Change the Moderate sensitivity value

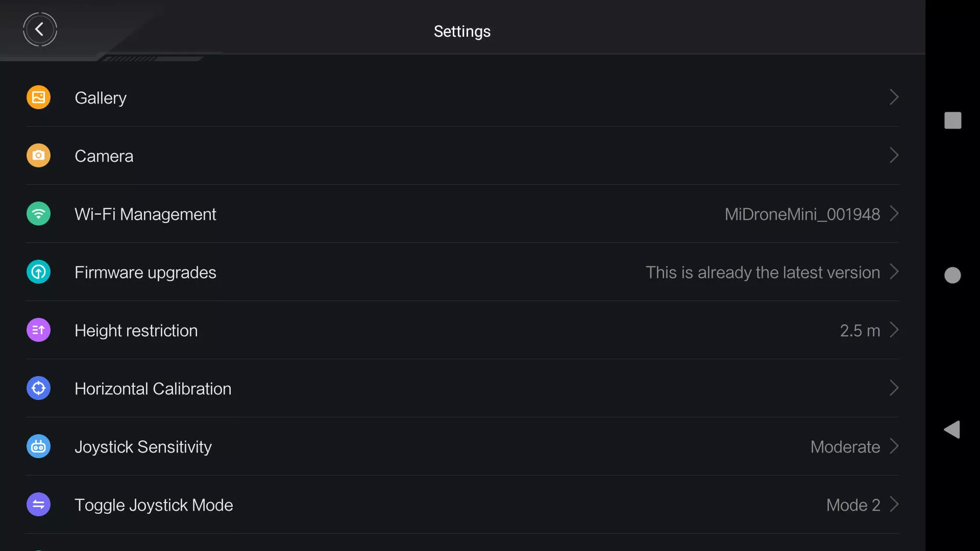point(845,447)
